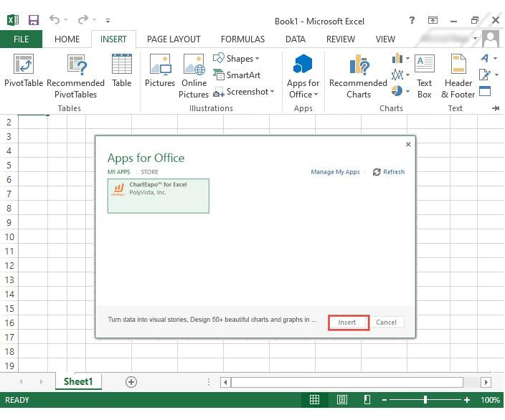Click the PivotTable icon
Image resolution: width=505 pixels, height=420 pixels.
pyautogui.click(x=24, y=75)
